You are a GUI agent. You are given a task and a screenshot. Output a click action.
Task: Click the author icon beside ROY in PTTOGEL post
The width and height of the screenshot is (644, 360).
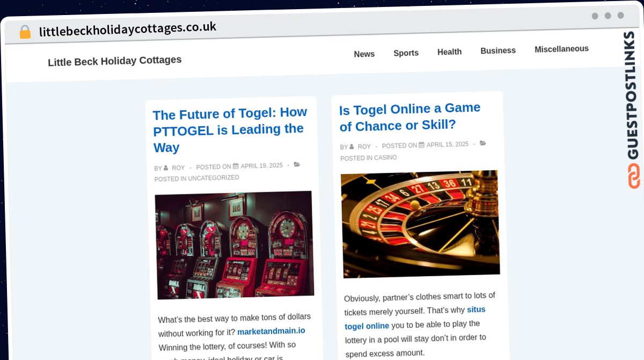166,168
